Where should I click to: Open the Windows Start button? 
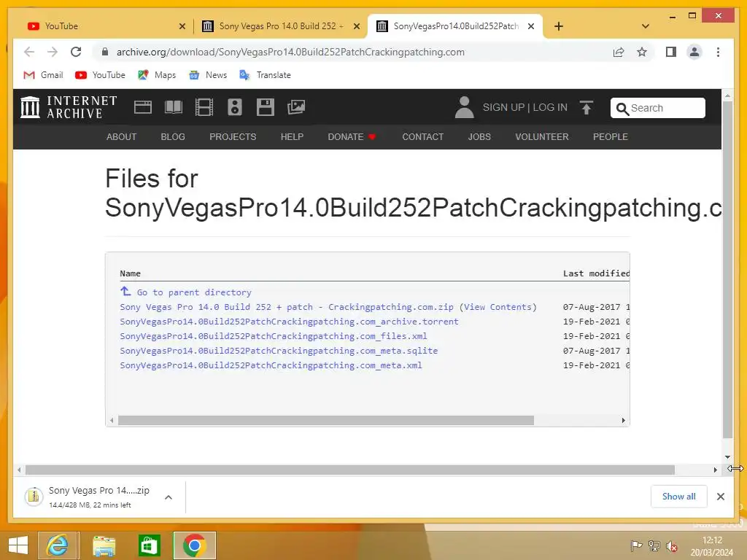point(18,545)
